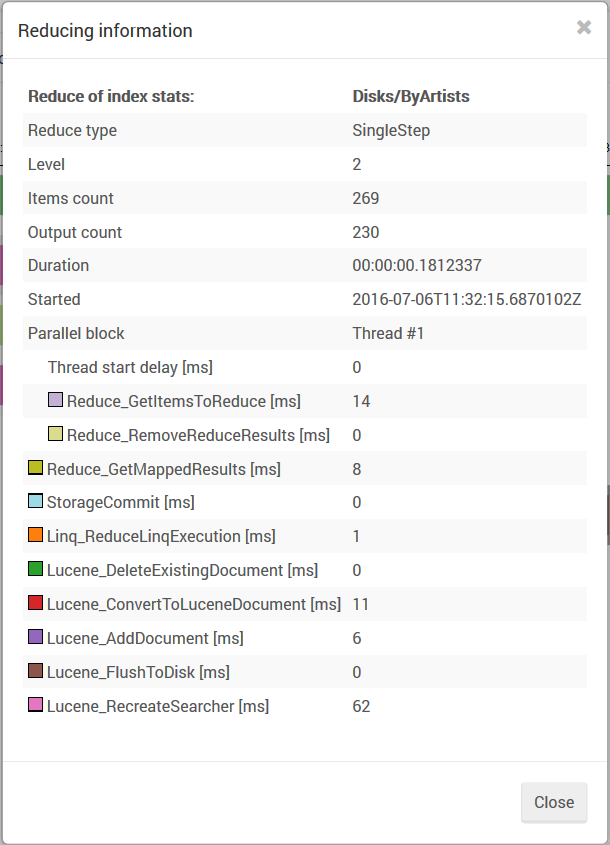
Task: Click the Lucene_RecreateSearcher pink swatch
Action: pos(36,704)
